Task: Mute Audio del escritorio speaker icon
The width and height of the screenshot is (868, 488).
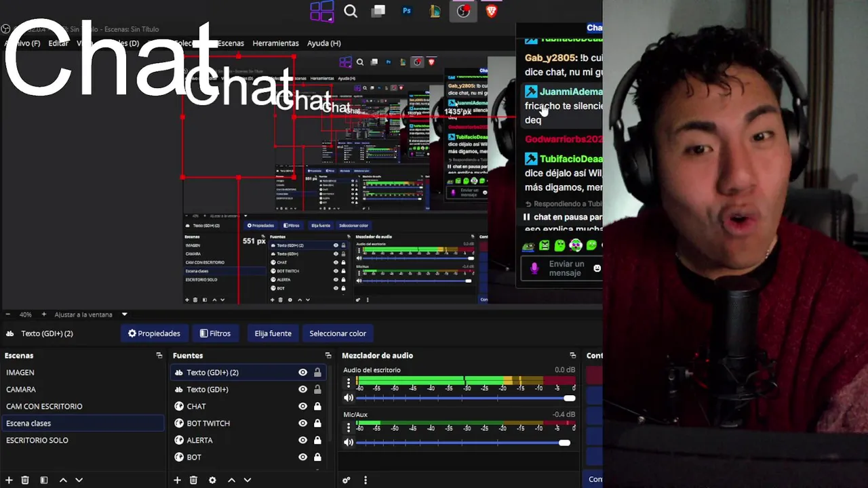Action: tap(349, 398)
